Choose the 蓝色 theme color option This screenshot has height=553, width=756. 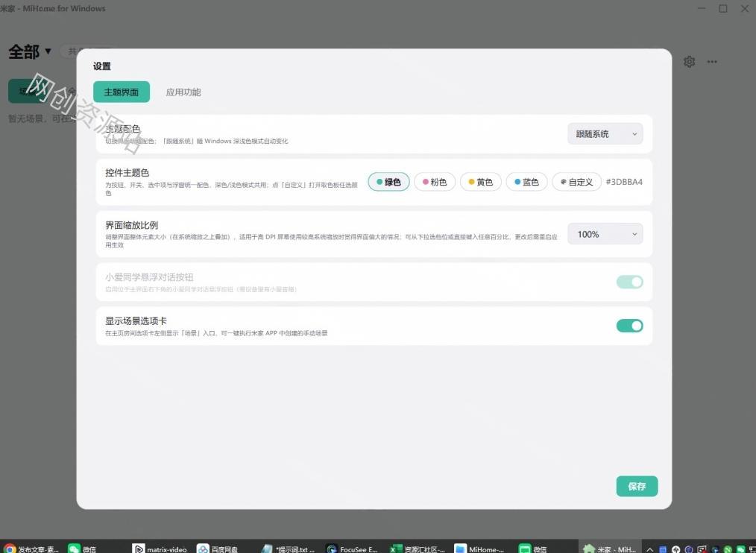(x=526, y=182)
